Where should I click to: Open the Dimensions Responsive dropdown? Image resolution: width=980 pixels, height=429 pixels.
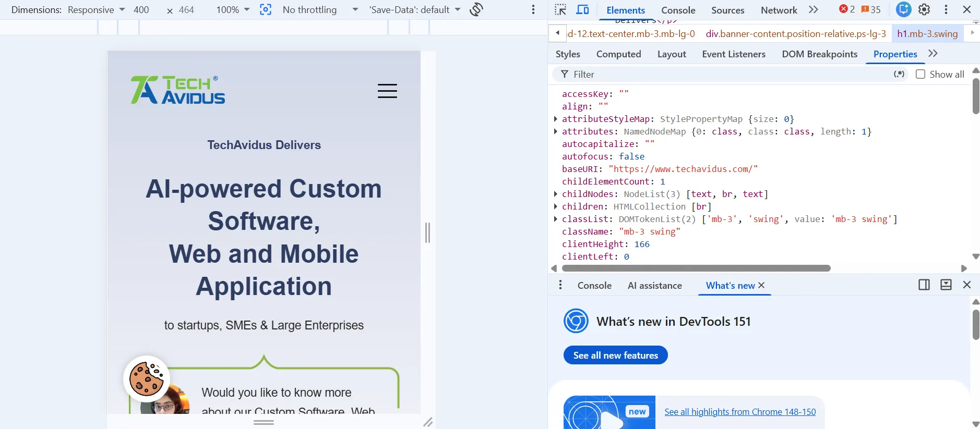pos(97,10)
